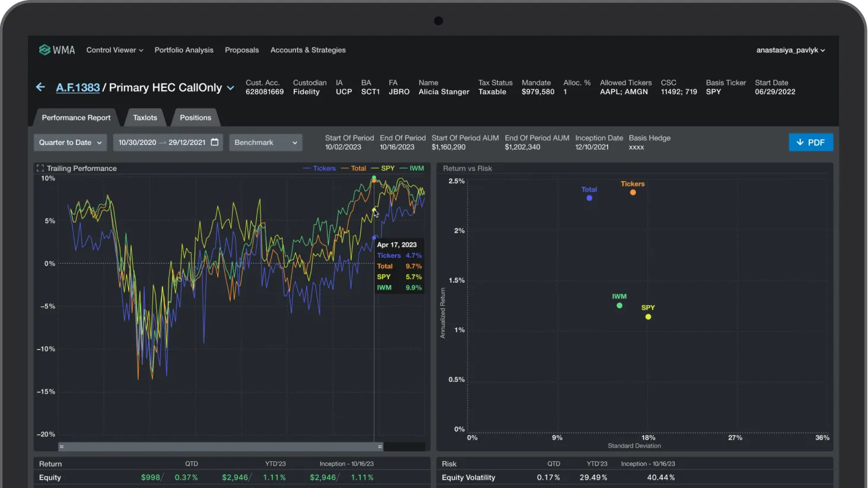Screen dimensions: 868x488
Task: Open the A.F.1383 account link
Action: point(78,87)
